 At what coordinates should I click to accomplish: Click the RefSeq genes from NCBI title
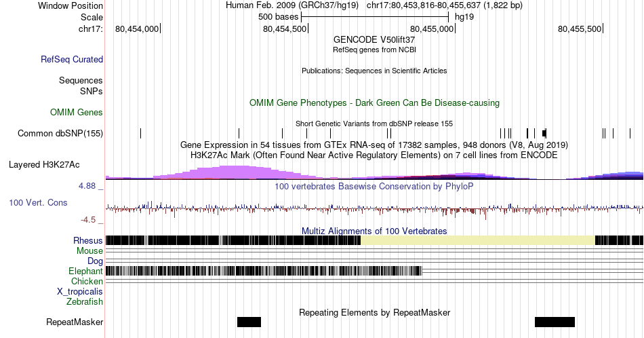tap(374, 50)
